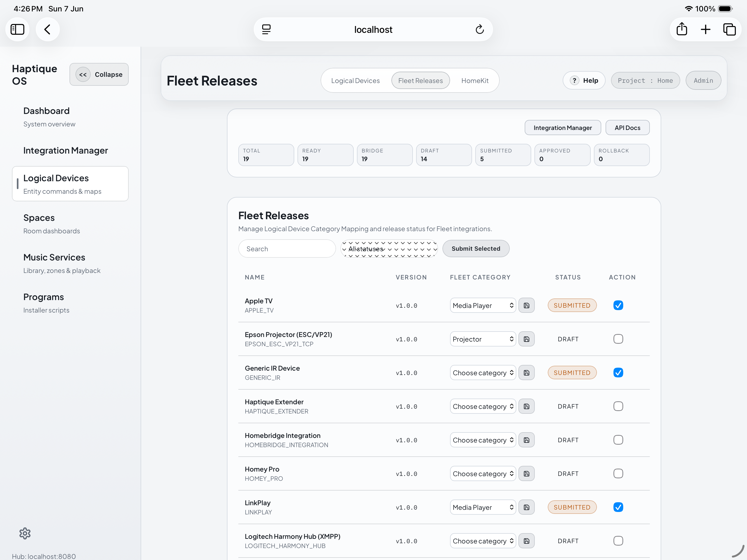Save the fleet category for Apple TV
Screen dimensions: 747x560
pos(527,306)
